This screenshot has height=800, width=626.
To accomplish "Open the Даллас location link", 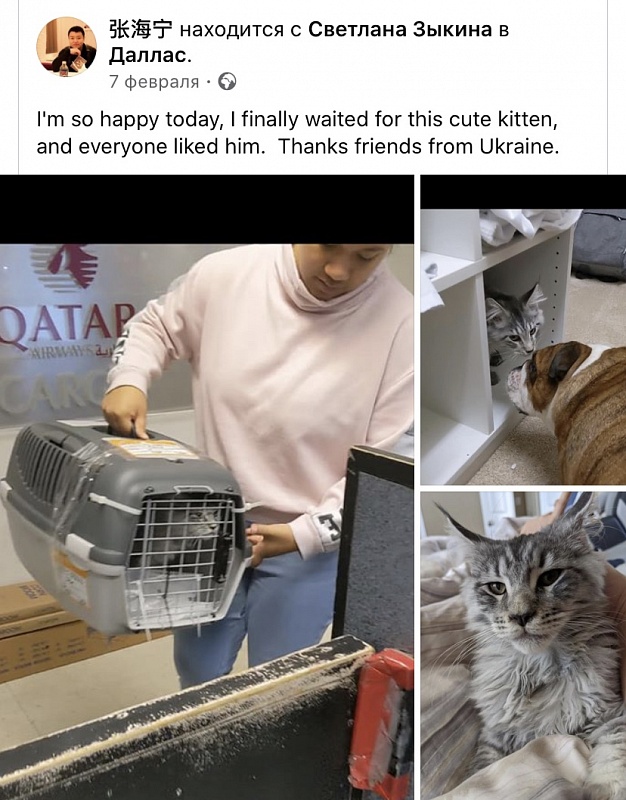I will [150, 56].
